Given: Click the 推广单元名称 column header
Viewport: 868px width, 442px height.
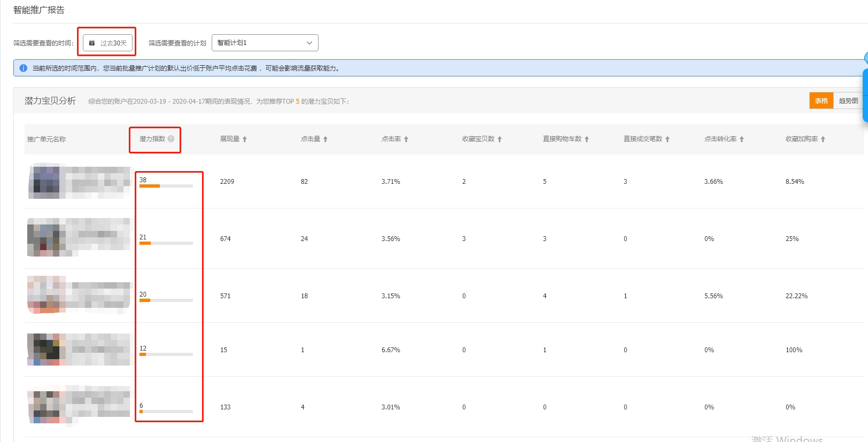Looking at the screenshot, I should pos(46,139).
